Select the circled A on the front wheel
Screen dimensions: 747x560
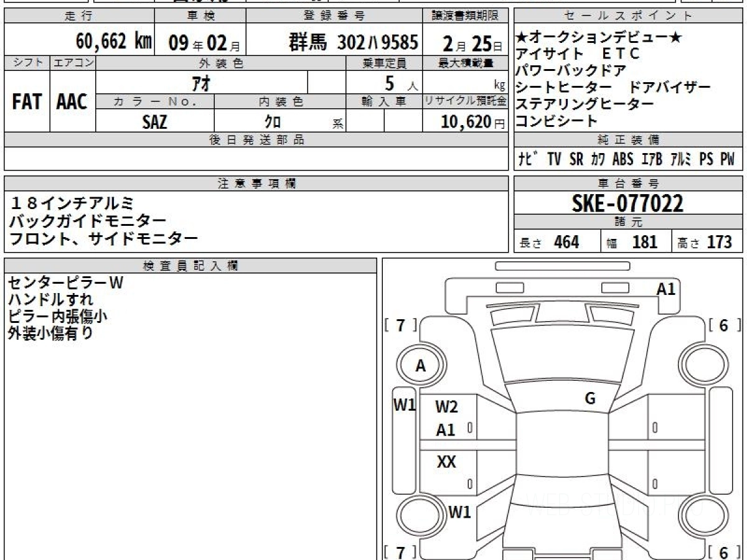[421, 366]
